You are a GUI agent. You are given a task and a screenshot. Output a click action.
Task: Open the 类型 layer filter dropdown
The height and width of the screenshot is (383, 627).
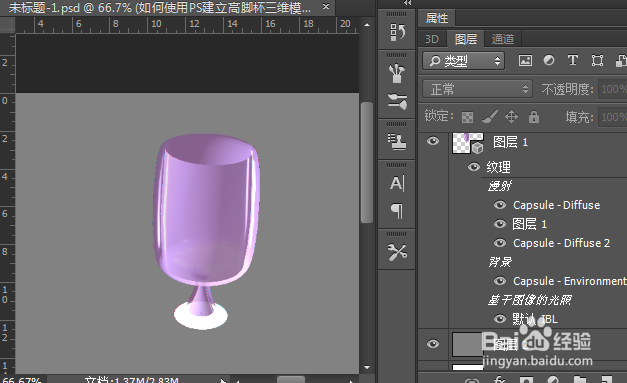463,61
